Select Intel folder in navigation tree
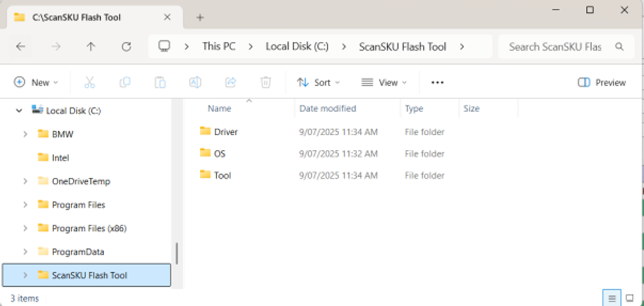 click(x=61, y=157)
